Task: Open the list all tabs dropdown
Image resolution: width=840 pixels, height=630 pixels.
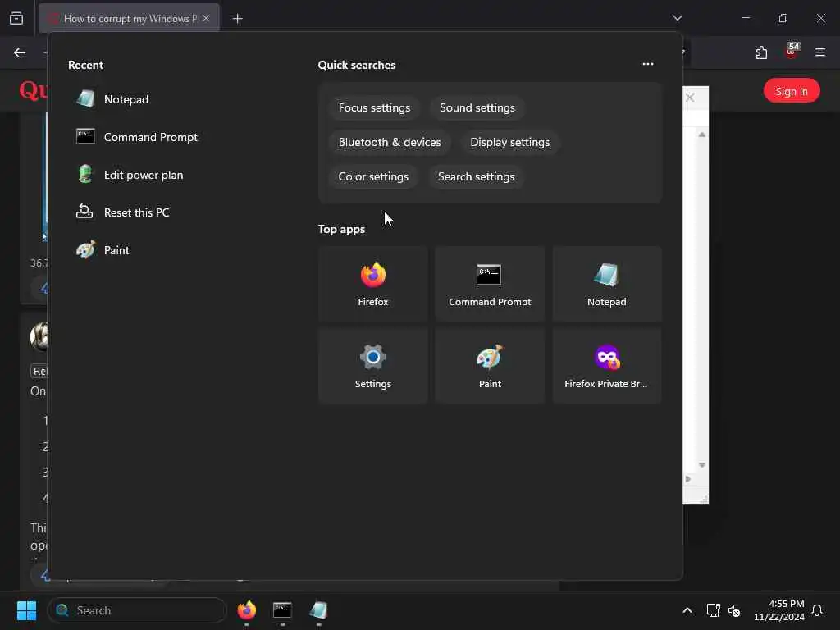Action: pyautogui.click(x=677, y=18)
